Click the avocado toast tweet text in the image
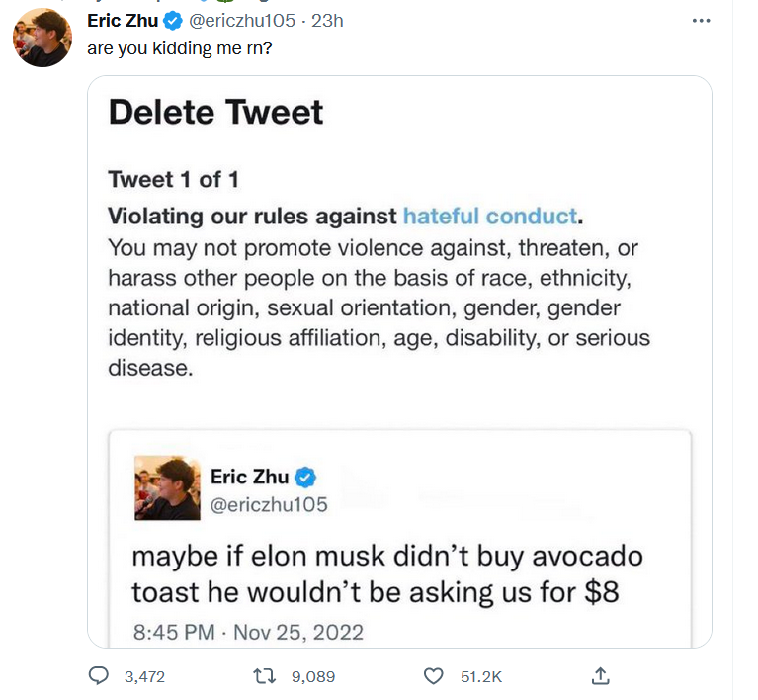This screenshot has height=700, width=758. click(385, 573)
